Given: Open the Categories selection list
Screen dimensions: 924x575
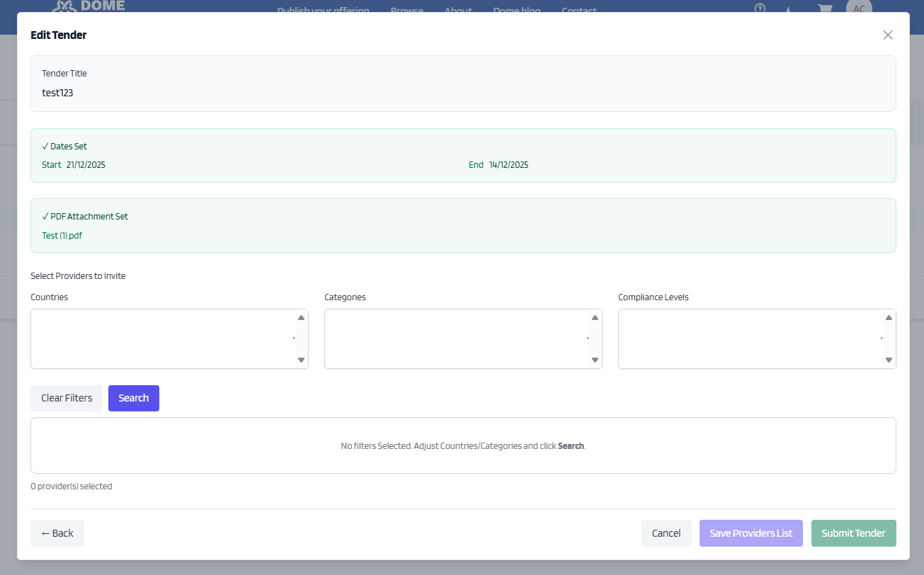Looking at the screenshot, I should 457,338.
